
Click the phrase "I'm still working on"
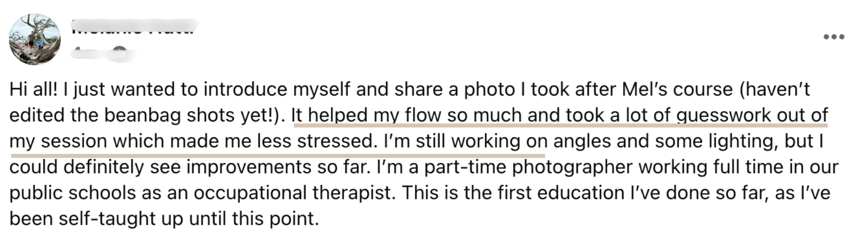466,141
